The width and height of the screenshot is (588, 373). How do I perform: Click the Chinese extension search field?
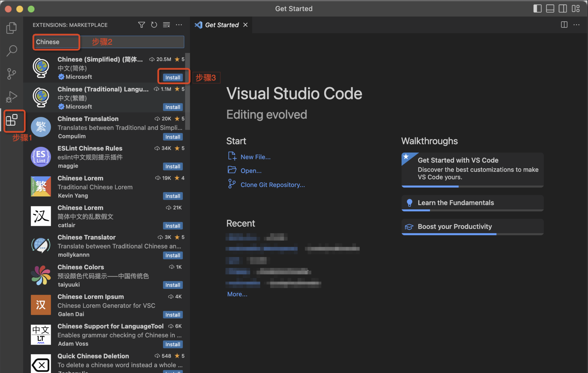(108, 42)
